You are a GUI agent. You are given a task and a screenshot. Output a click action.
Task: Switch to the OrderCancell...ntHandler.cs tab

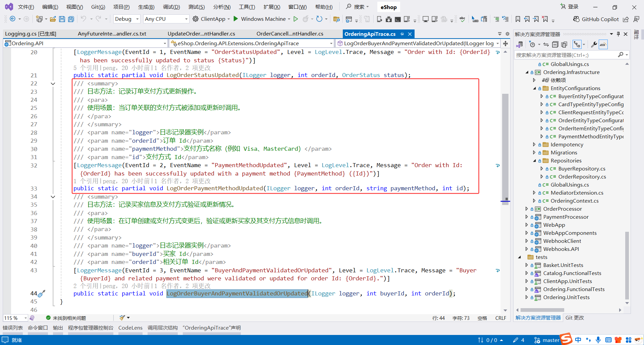(290, 34)
